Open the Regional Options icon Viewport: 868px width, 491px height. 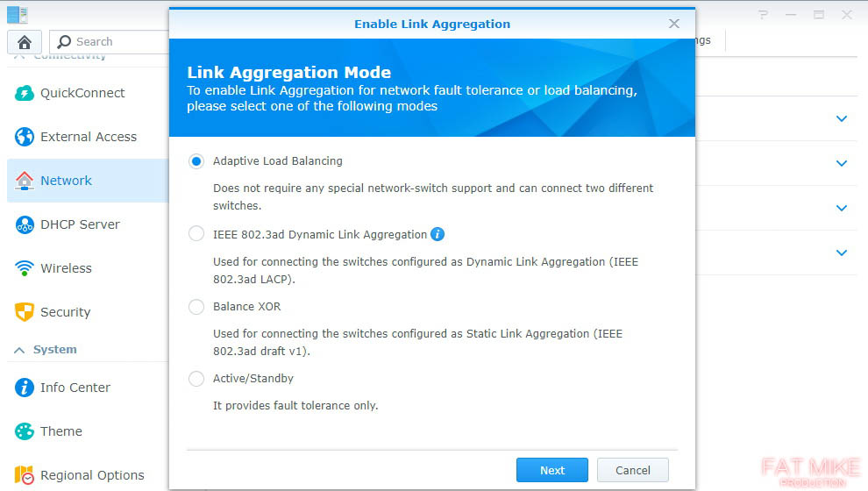coord(25,475)
